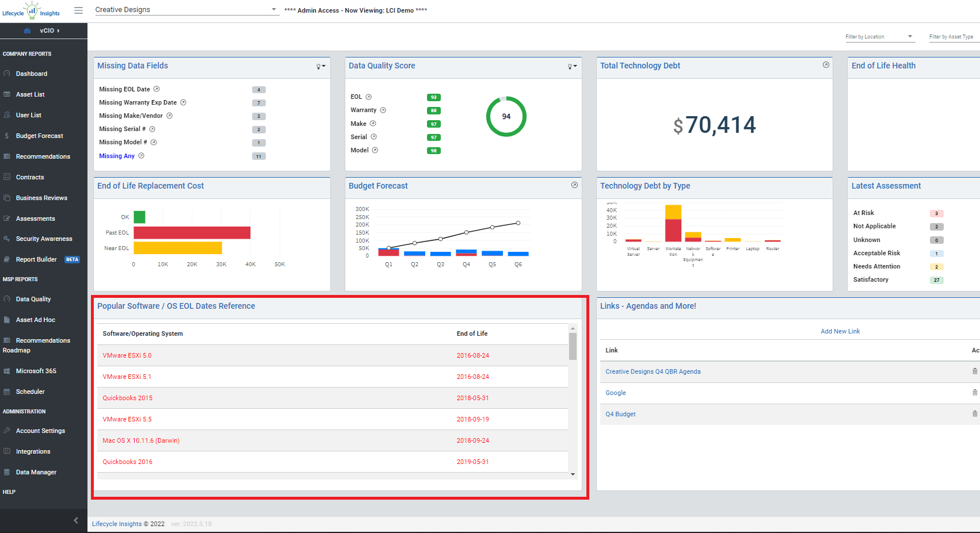The width and height of the screenshot is (980, 533).
Task: Open the Dashboard from the sidebar
Action: pyautogui.click(x=32, y=74)
